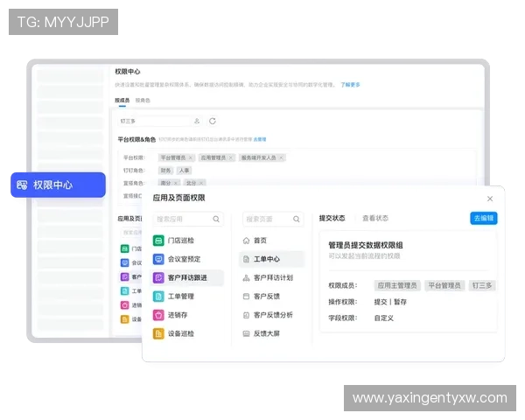This screenshot has height=420, width=525.
Task: Click the 搜索应用 search field
Action: [x=188, y=219]
